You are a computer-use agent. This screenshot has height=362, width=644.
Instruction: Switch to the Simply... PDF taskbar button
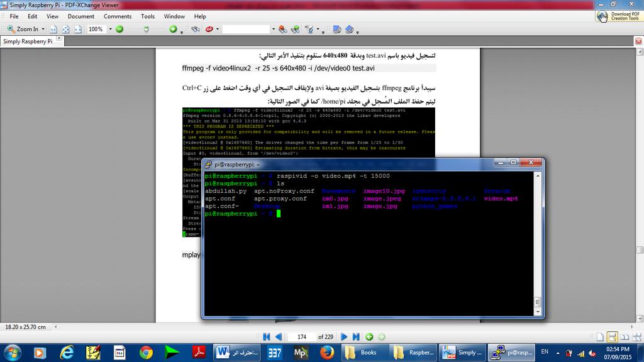coord(462,353)
